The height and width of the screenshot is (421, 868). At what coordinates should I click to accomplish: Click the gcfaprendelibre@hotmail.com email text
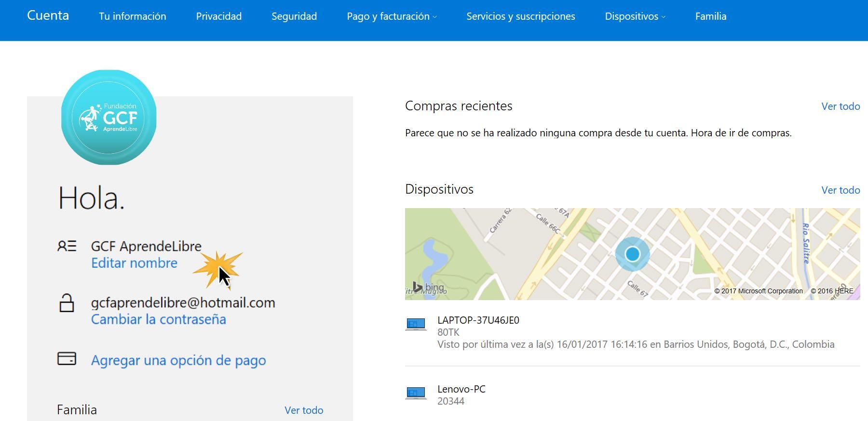[183, 303]
